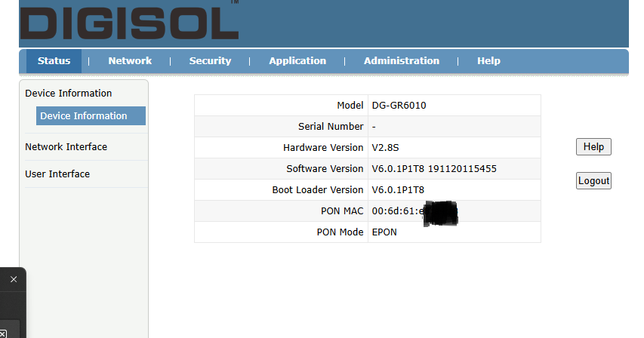Select the PON Mode value EPON
Viewport: 644px width, 338px height.
point(384,232)
